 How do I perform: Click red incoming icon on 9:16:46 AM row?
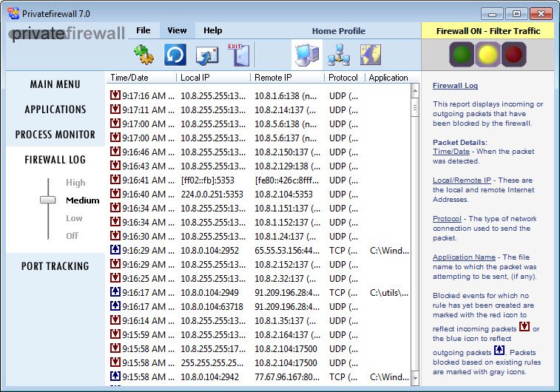115,151
